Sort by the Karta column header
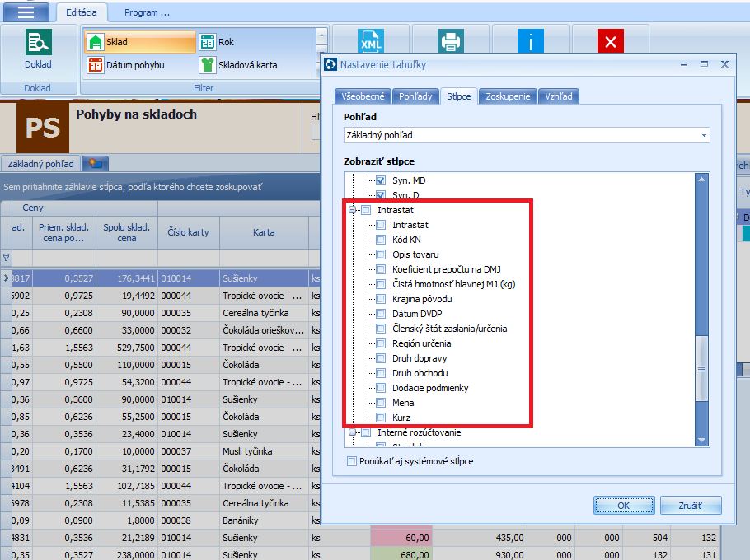The width and height of the screenshot is (750, 560). coord(264,232)
